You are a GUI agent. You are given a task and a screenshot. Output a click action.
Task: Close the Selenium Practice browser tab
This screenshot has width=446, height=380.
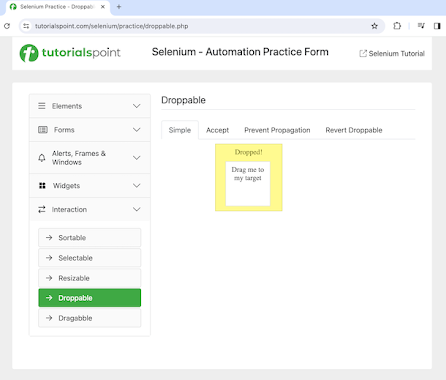click(x=103, y=7)
